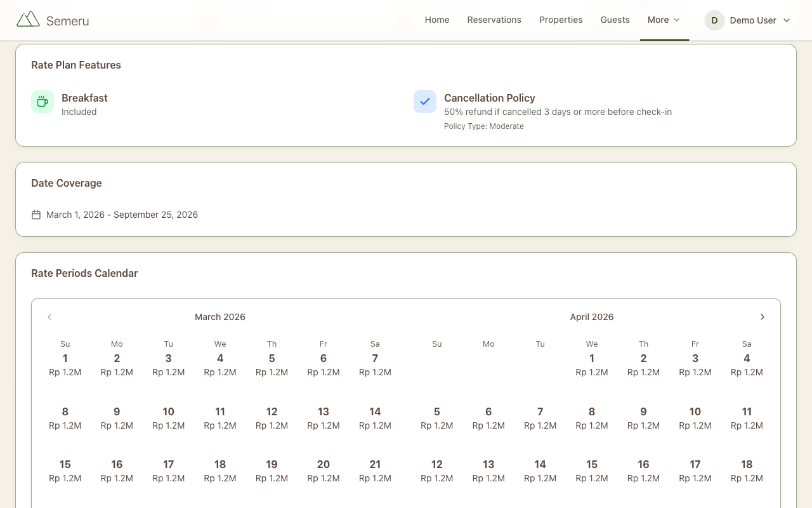The image size is (812, 508).
Task: Open the Home page
Action: 437,20
